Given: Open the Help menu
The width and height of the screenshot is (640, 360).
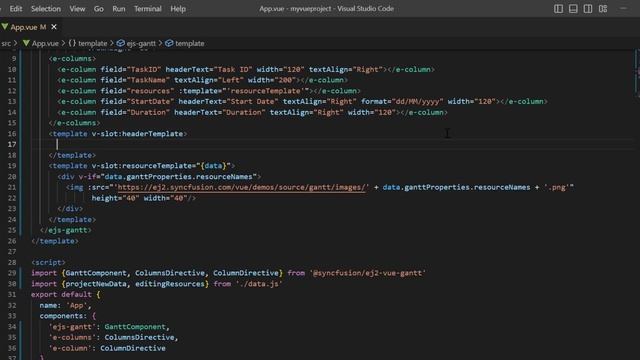Looking at the screenshot, I should [x=178, y=9].
